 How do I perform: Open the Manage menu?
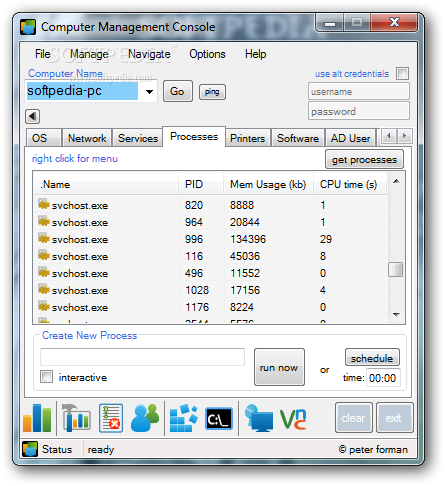point(89,54)
